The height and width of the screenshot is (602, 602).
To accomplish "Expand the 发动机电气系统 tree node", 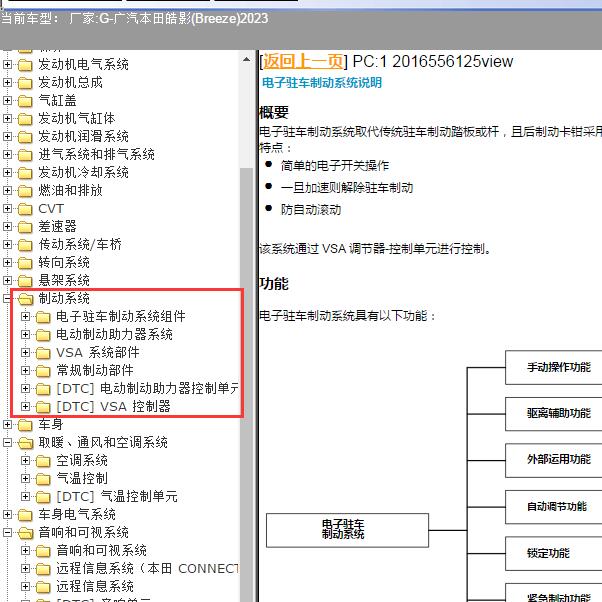I will point(7,64).
